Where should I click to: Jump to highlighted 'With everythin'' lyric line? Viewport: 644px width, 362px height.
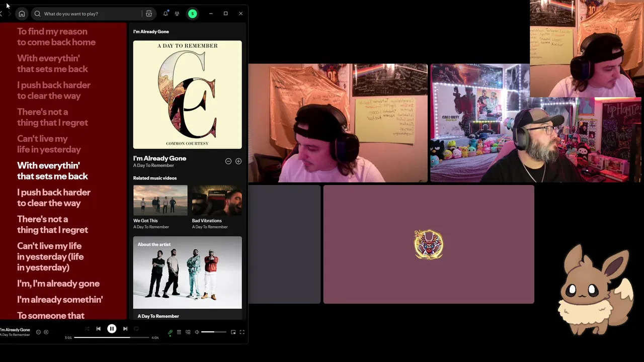(x=52, y=171)
